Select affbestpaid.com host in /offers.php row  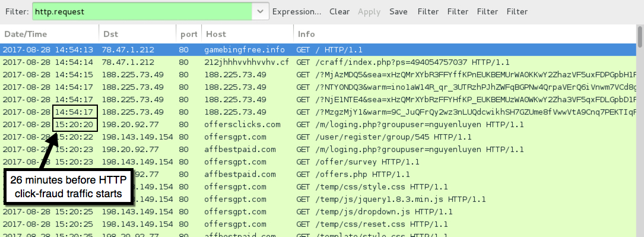click(x=240, y=174)
